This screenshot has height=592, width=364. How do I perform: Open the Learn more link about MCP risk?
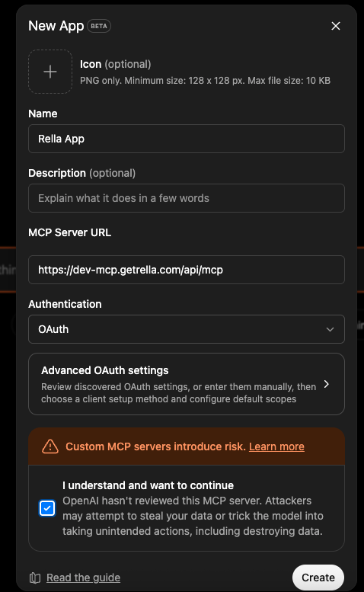tap(276, 446)
